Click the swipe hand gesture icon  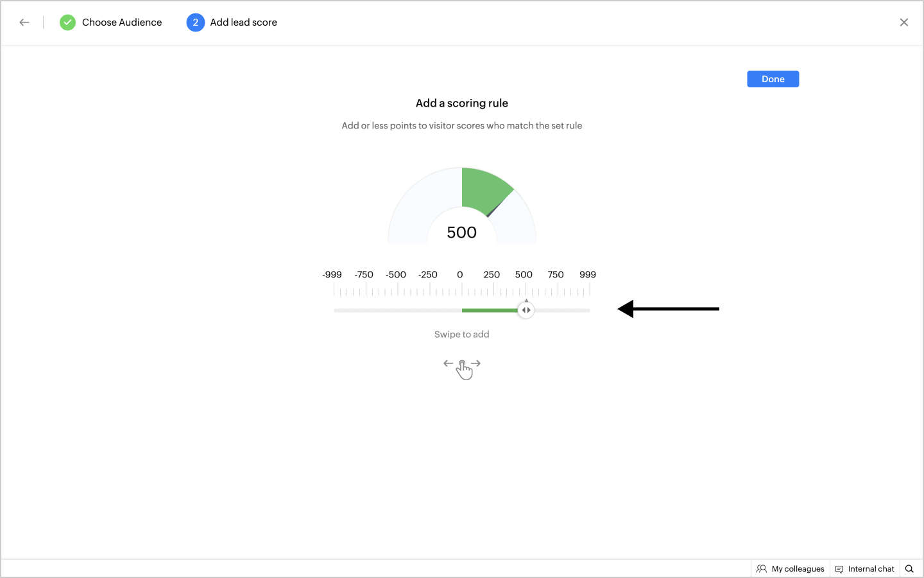click(463, 368)
